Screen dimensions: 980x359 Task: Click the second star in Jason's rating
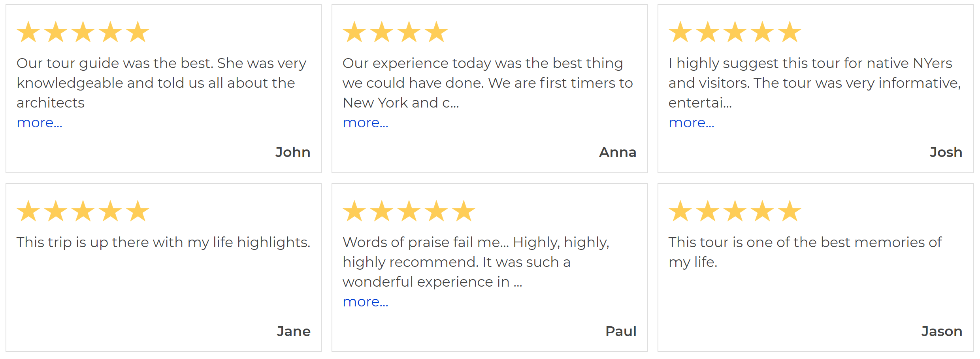707,211
